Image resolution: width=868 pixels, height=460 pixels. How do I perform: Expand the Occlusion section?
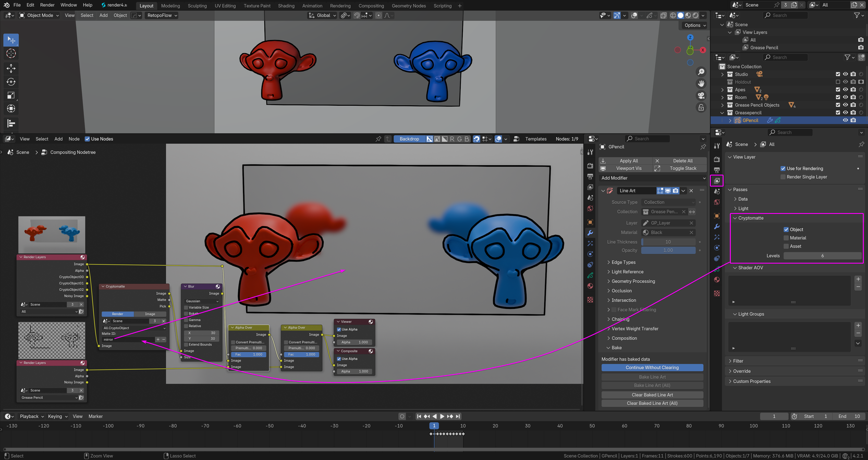[621, 291]
